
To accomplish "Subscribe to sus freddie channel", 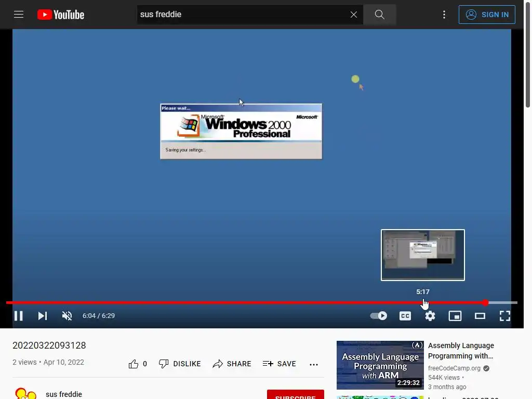I will pos(296,395).
